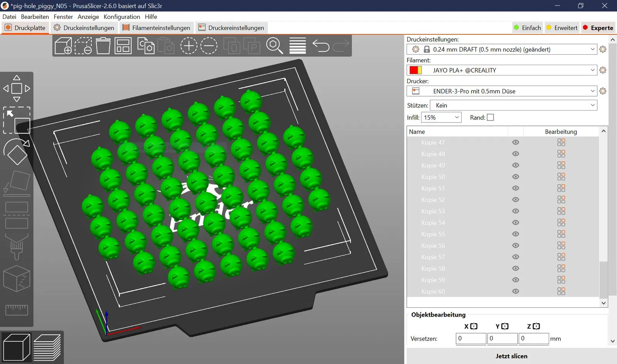Viewport: 617px width, 364px height.
Task: Hide Kopie 57 with eye icon
Action: point(516,257)
